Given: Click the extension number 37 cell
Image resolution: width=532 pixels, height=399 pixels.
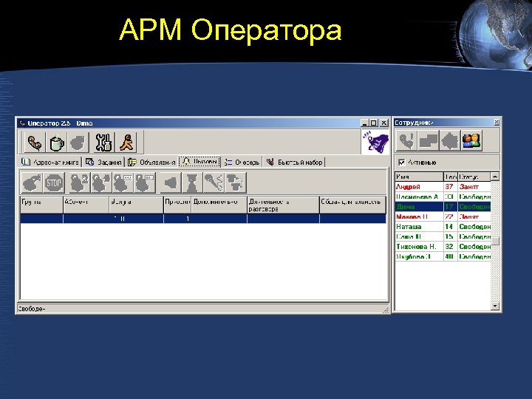Looking at the screenshot, I should tap(451, 187).
